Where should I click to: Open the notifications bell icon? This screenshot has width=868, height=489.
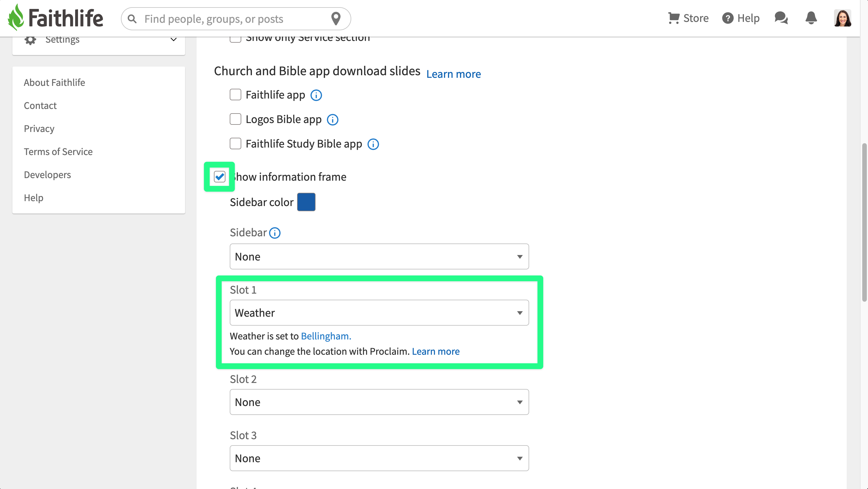(x=811, y=18)
